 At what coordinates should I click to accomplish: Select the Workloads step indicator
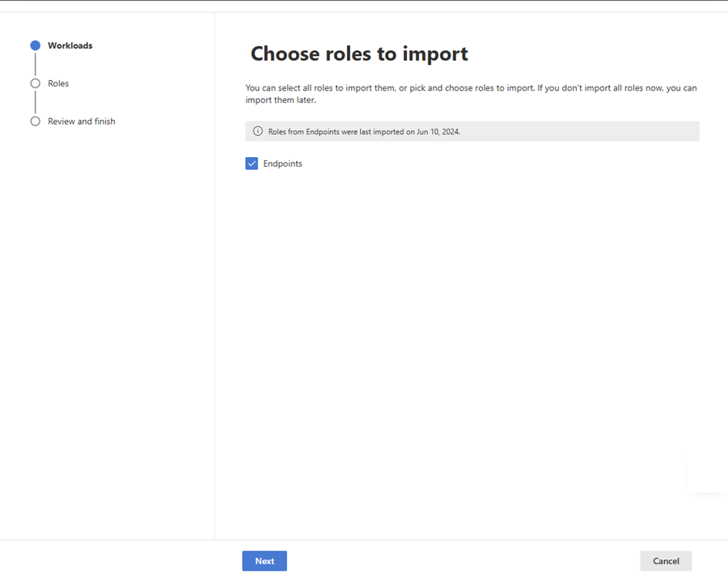point(36,45)
